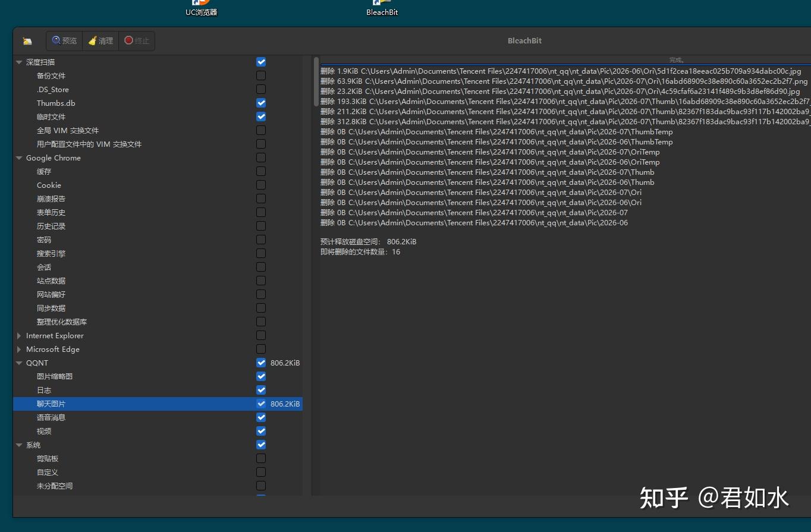Enable the 备份文件 checkbox
The width and height of the screenshot is (811, 532).
(261, 75)
